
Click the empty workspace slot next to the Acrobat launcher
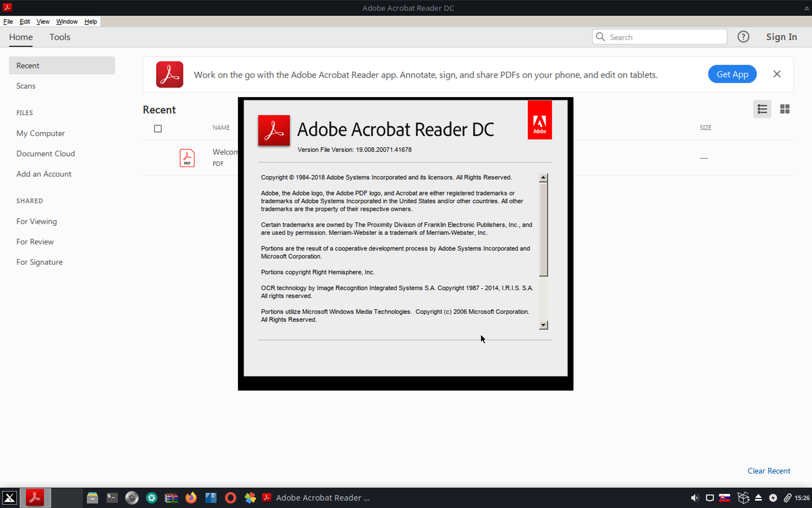tap(67, 498)
